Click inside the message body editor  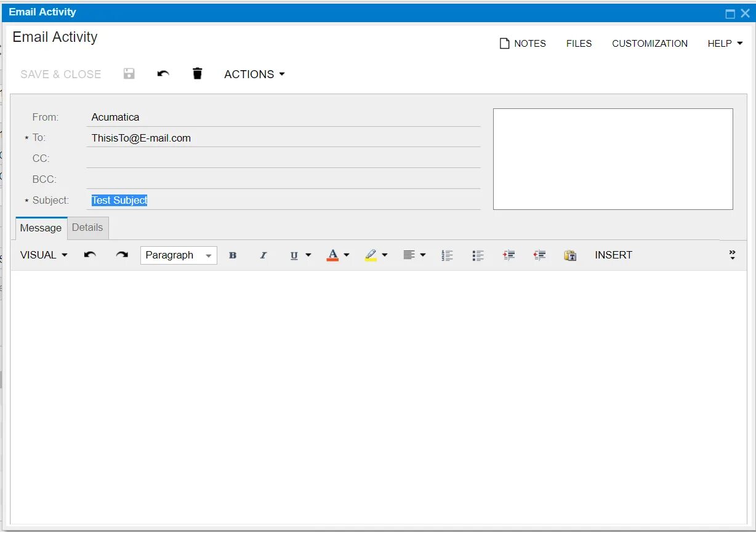379,397
